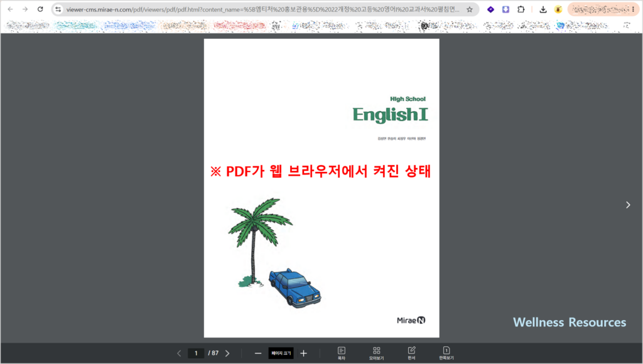This screenshot has height=364, width=643.
Task: Bookmark this page with star icon
Action: [470, 9]
